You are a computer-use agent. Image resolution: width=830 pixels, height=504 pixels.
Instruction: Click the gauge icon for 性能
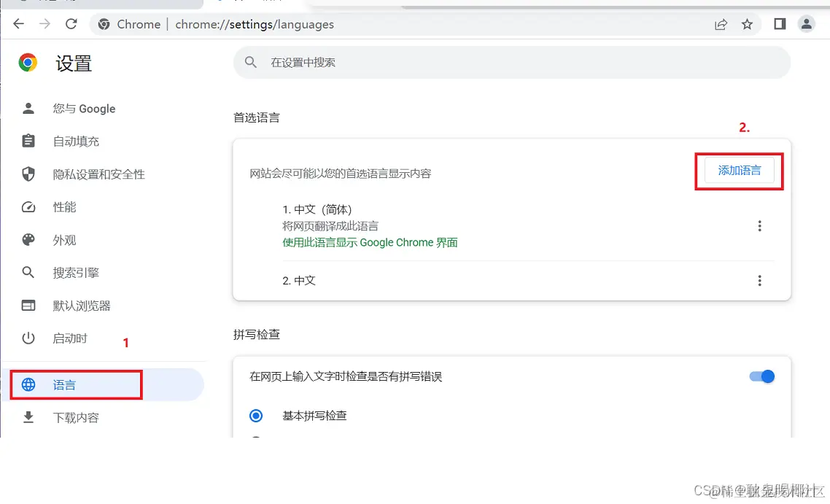[28, 207]
